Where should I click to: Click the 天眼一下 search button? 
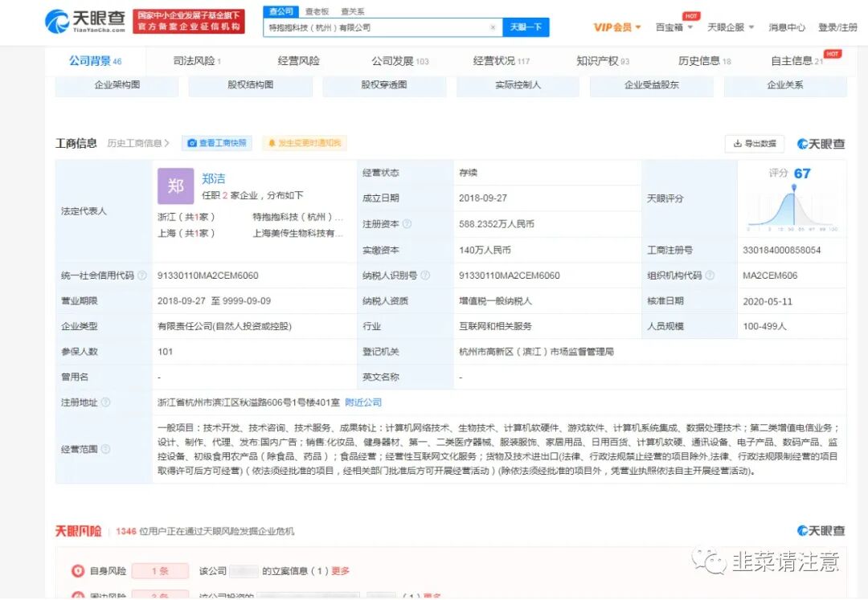click(x=526, y=27)
